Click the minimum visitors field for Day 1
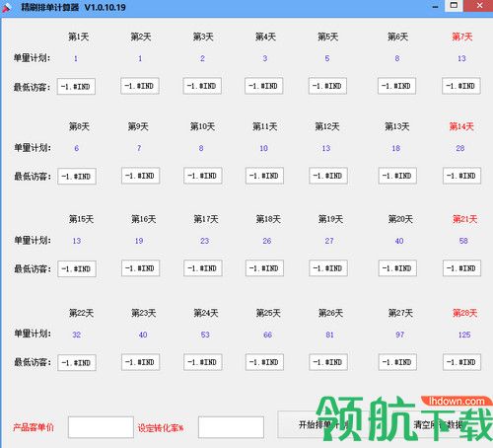 [x=76, y=87]
